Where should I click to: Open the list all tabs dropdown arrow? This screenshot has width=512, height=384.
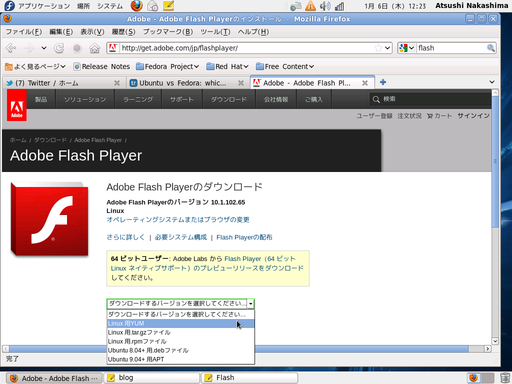coord(492,82)
